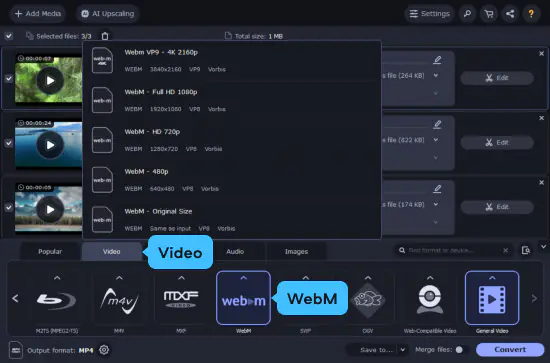Click the Find format or device field

[452, 250]
